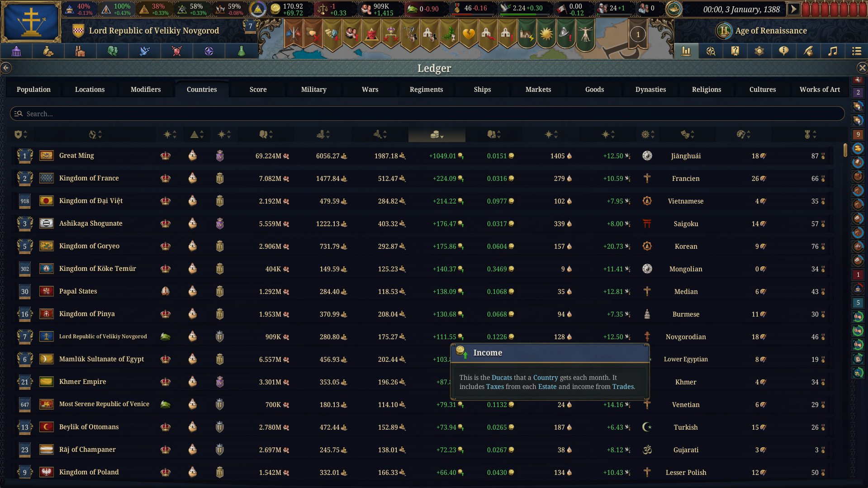
Task: Click the laurel branch hourglass alert banner
Action: (449, 34)
